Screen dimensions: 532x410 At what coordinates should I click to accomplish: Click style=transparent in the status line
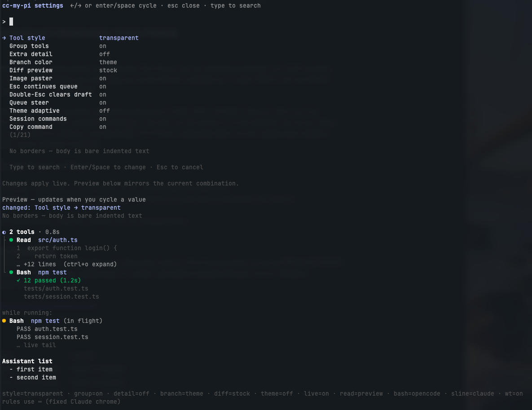33,394
